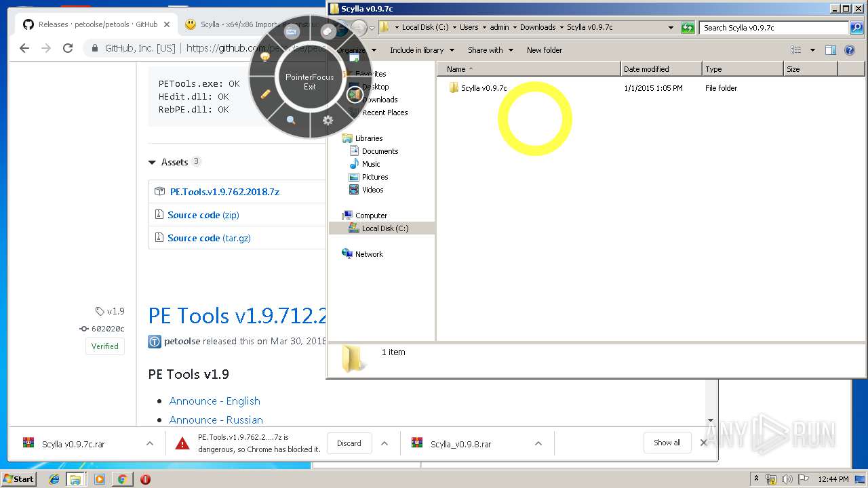
Task: Open the Documents library
Action: click(380, 151)
